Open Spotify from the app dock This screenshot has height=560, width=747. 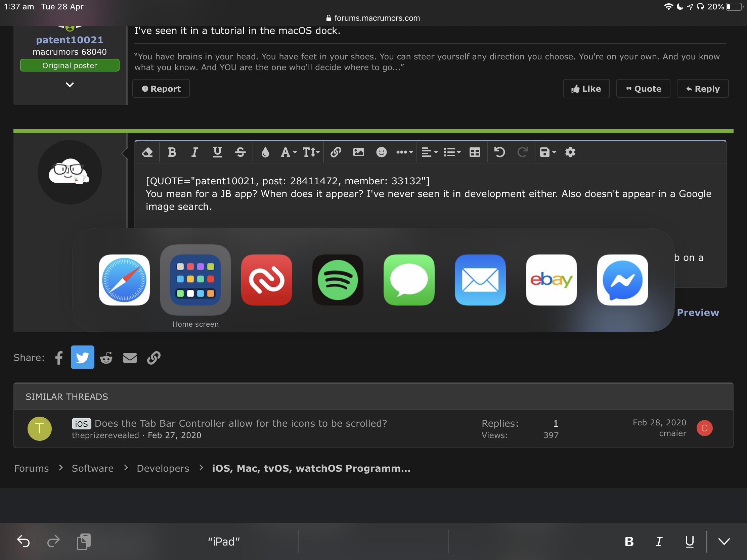coord(338,280)
